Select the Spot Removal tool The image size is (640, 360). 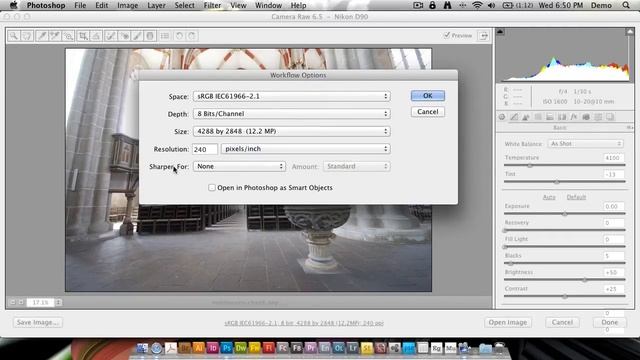click(110, 36)
